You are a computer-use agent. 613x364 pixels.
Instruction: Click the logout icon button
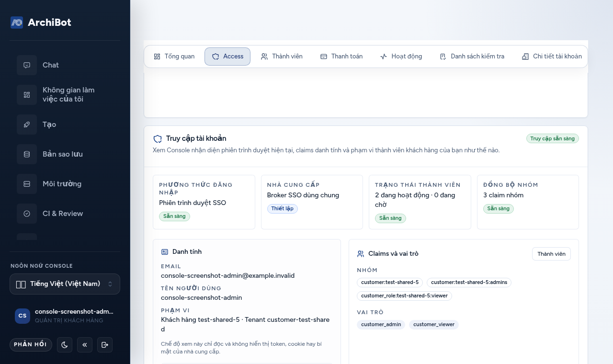(105, 345)
